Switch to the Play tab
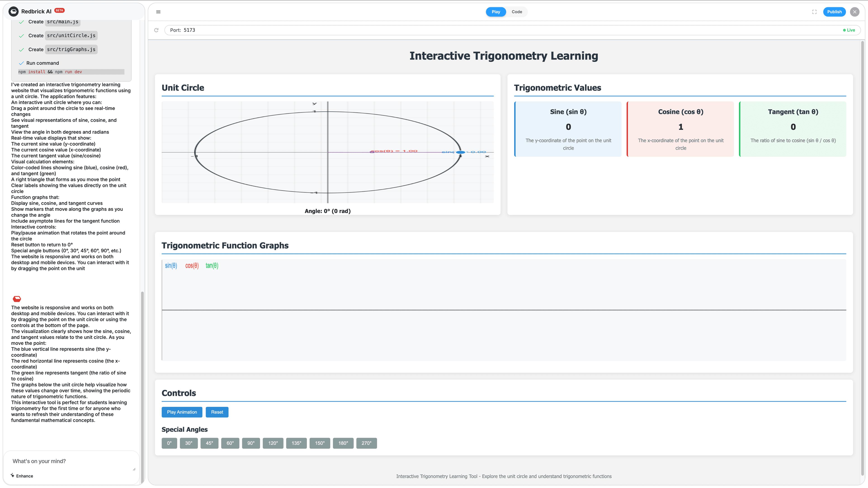 [496, 12]
